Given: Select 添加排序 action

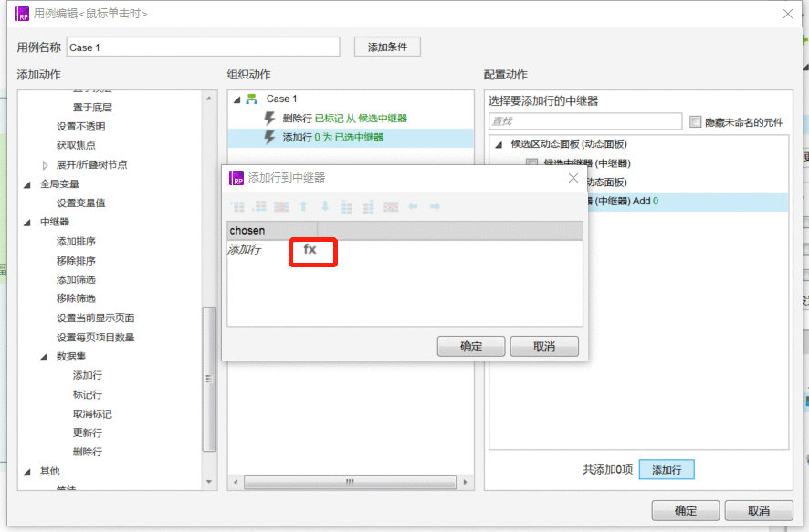Looking at the screenshot, I should tap(76, 241).
